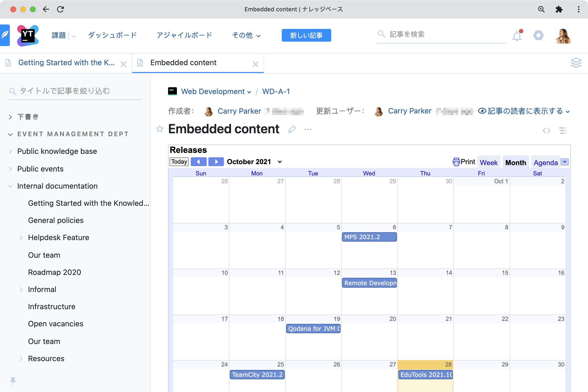Reload the page
The width and height of the screenshot is (588, 392).
(61, 9)
